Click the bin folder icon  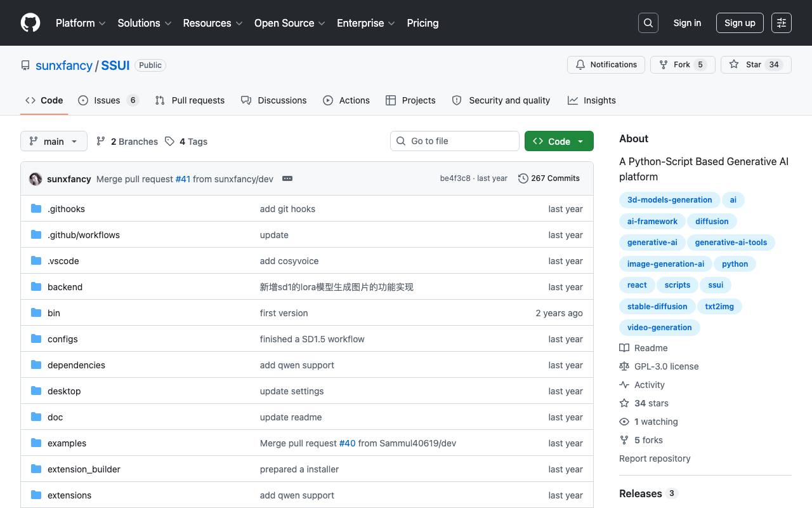(x=36, y=312)
